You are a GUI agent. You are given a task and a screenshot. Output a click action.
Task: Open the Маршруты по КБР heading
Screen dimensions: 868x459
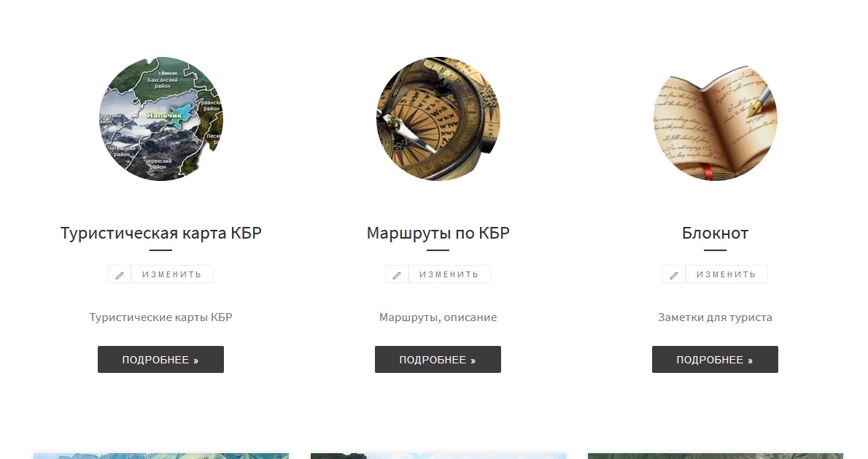coord(438,233)
